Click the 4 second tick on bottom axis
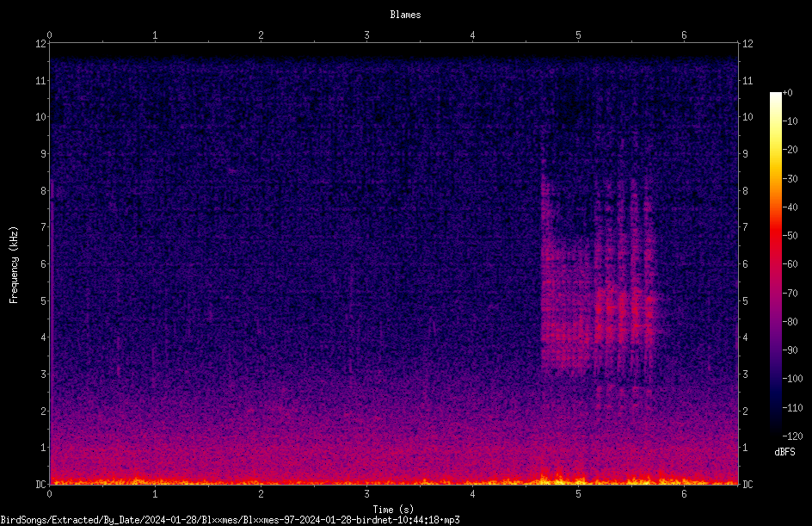The image size is (812, 526). pos(473,494)
